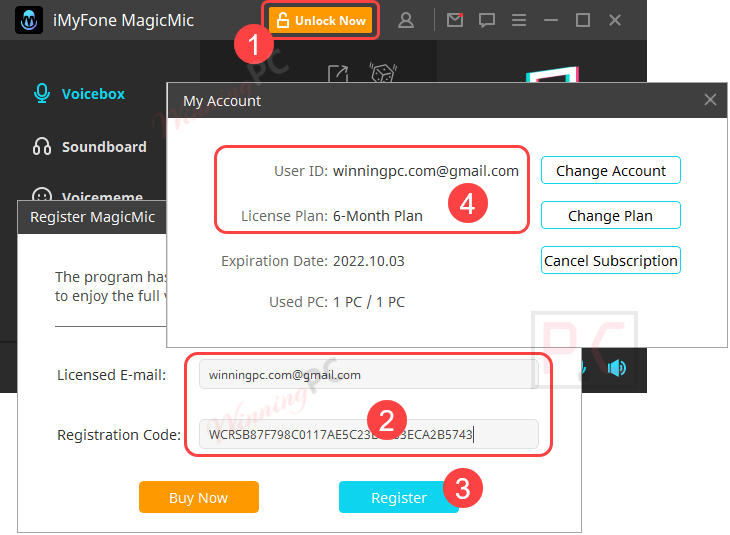Open the feedback chat bubble icon

click(487, 20)
